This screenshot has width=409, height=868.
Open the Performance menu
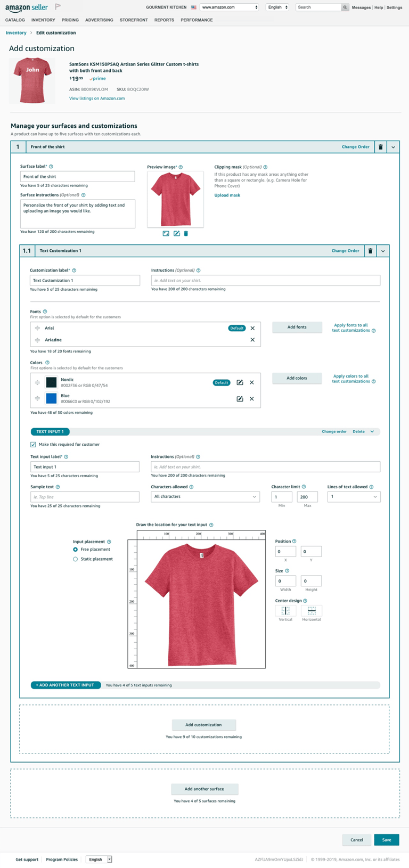point(197,20)
